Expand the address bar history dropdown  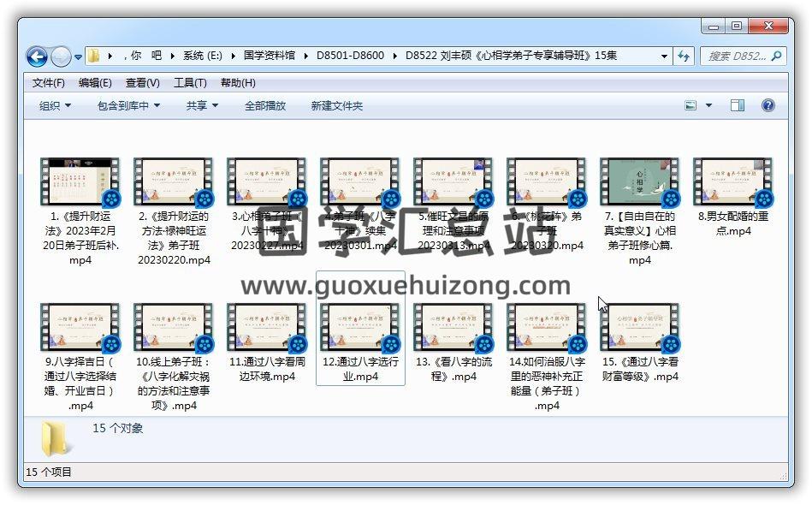click(664, 56)
